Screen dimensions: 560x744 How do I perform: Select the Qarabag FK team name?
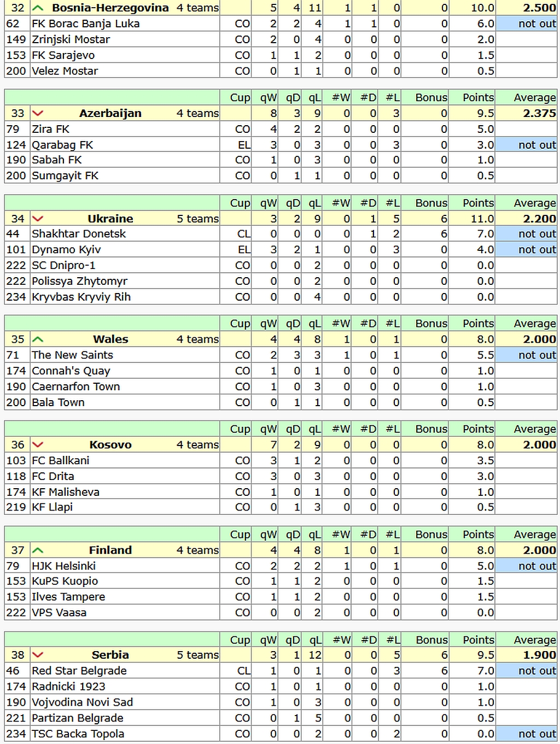[x=62, y=145]
